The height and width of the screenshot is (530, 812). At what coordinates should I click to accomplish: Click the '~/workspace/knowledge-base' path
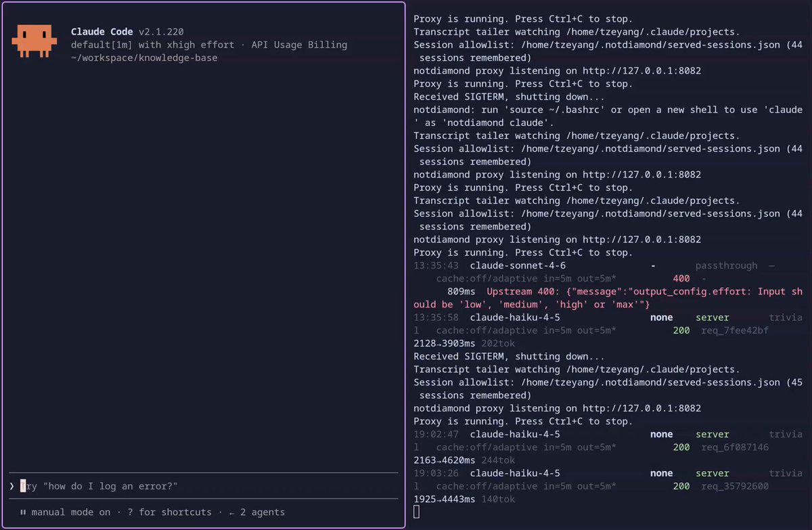click(x=144, y=58)
